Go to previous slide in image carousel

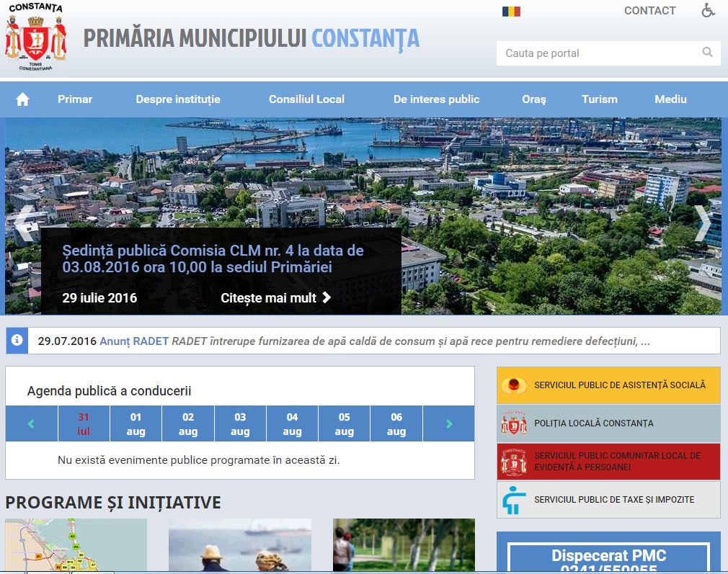pos(23,223)
